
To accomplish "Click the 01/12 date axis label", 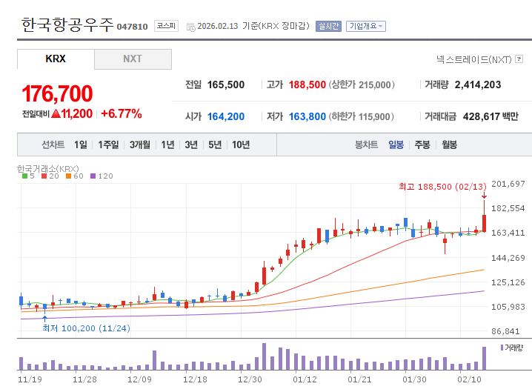I will pyautogui.click(x=305, y=379).
